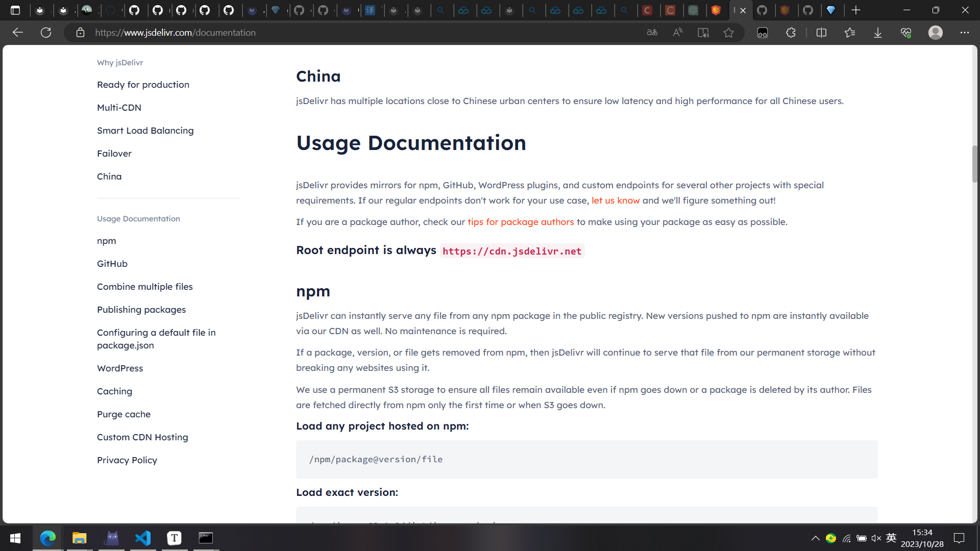This screenshot has width=980, height=551.
Task: Open the browser extensions puzzle icon
Action: click(x=791, y=33)
